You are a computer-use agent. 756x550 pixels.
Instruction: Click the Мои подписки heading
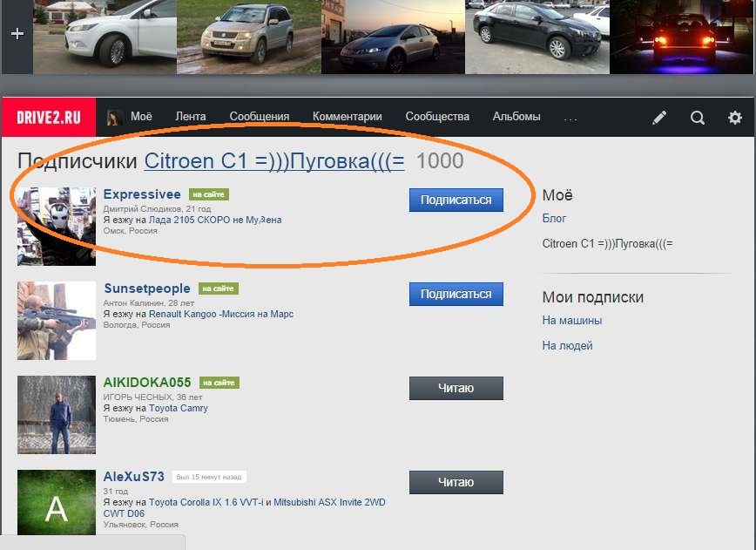tap(593, 297)
